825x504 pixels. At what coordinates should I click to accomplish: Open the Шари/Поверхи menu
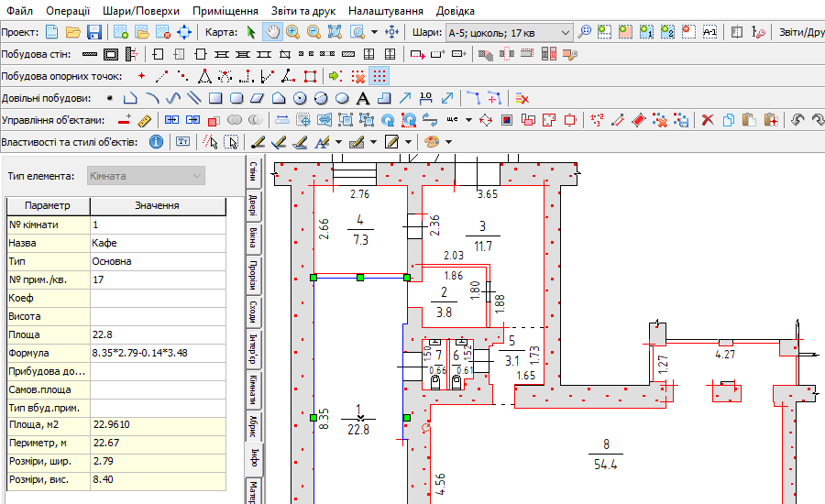tap(141, 10)
